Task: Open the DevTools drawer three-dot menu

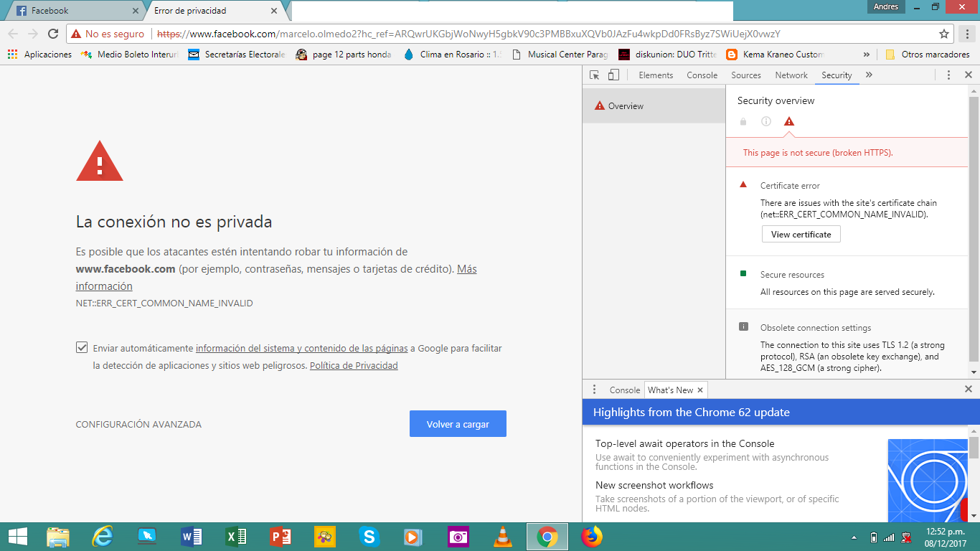Action: point(594,390)
